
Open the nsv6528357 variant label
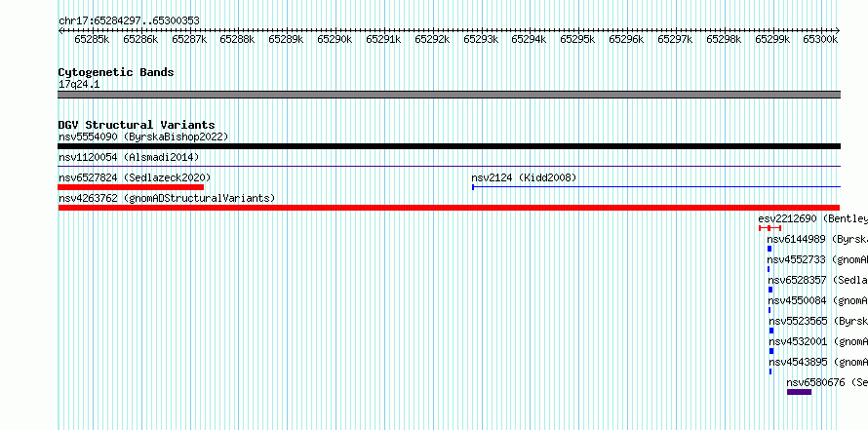[x=817, y=280]
